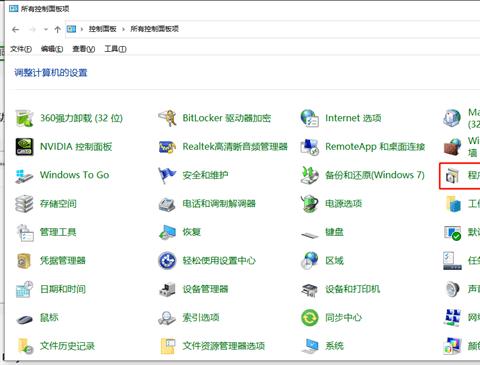Open the Programs and Features box icon
Screen dimensions: 480x365
pyautogui.click(x=452, y=176)
